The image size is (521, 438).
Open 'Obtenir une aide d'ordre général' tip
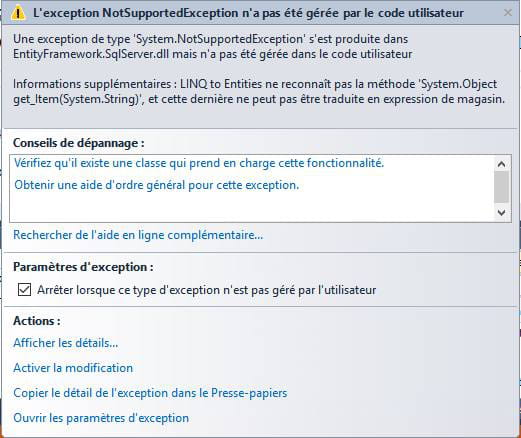157,185
